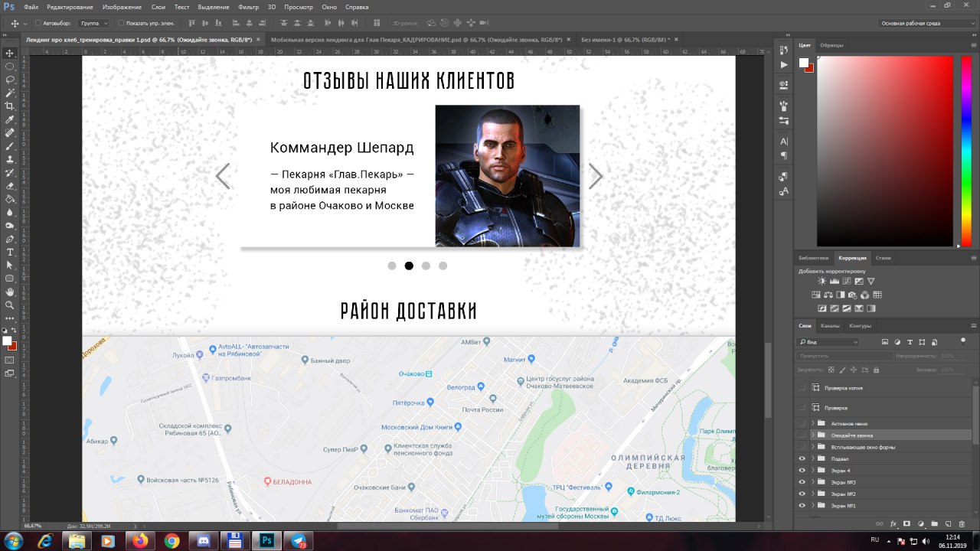This screenshot has width=980, height=551.
Task: Delete layer trash icon
Action: tap(961, 524)
